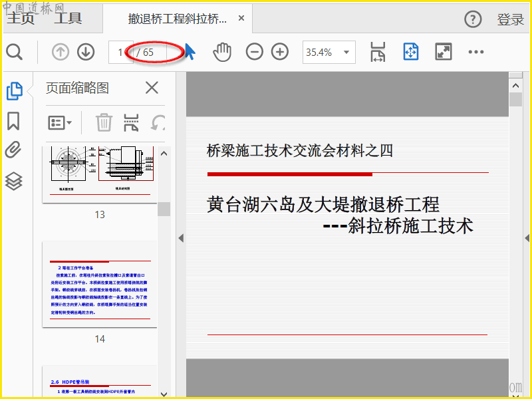Select the 2.6 HDPE page thumbnail
This screenshot has height=399, width=532.
click(100, 381)
